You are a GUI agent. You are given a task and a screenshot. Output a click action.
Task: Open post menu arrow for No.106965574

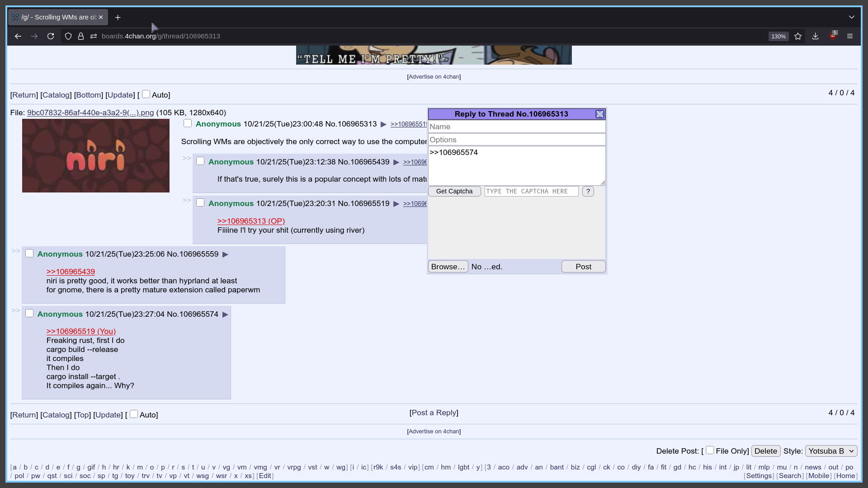(225, 314)
